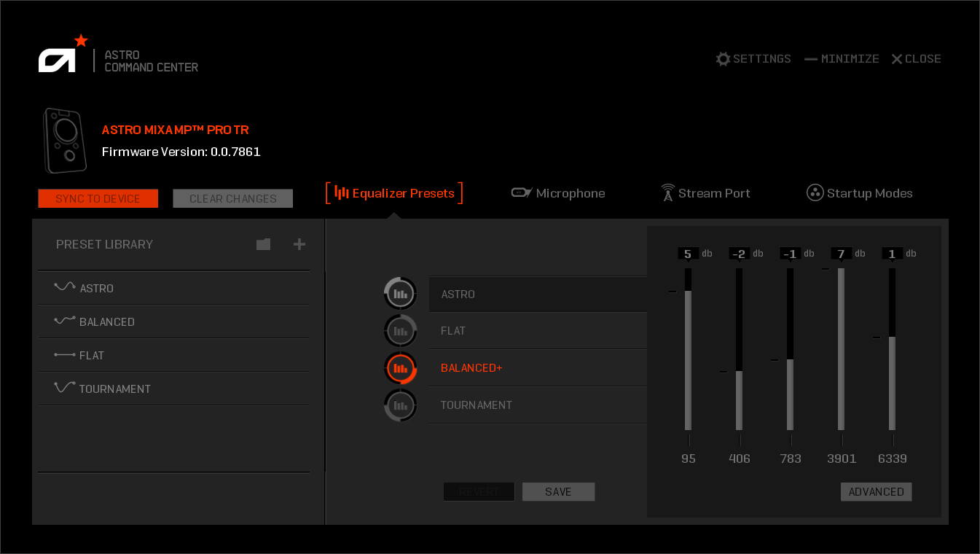Click the FLAT preset line icon in library
The height and width of the screenshot is (554, 980).
click(x=65, y=355)
